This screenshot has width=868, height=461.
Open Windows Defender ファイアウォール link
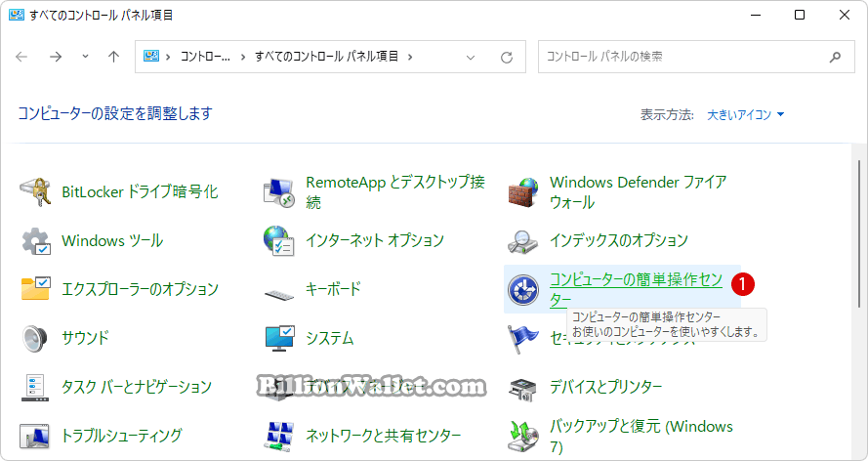(x=639, y=192)
